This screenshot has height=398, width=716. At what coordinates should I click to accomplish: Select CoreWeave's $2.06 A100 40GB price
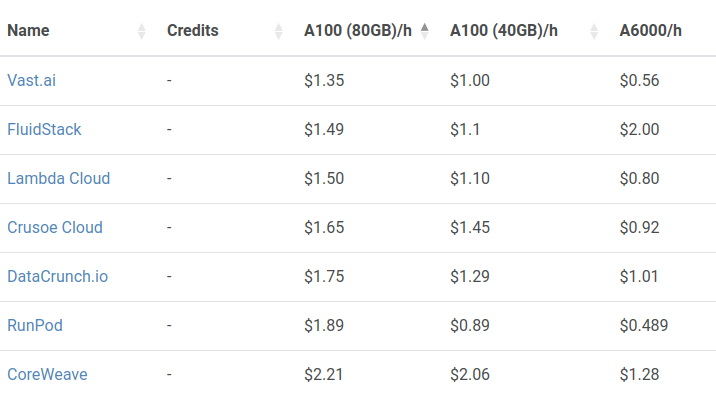pos(470,375)
